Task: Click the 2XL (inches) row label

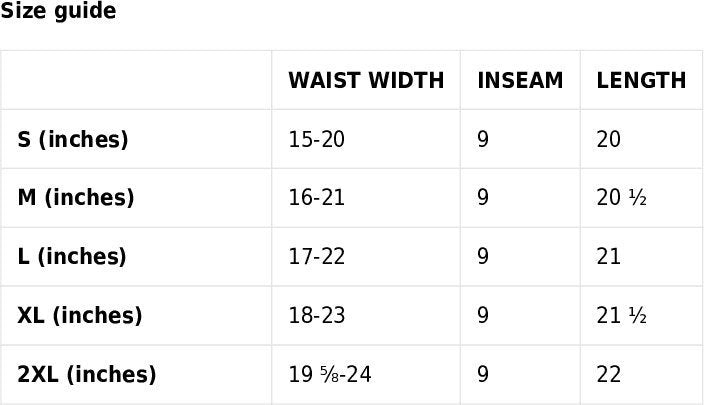Action: pyautogui.click(x=87, y=375)
